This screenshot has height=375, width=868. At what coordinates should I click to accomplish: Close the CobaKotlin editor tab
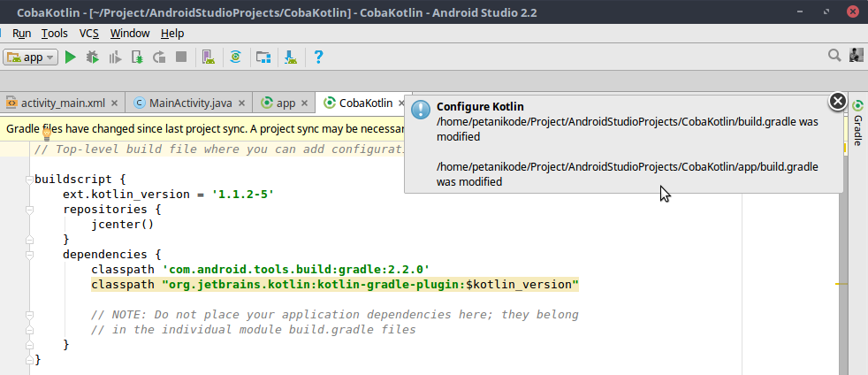click(402, 103)
